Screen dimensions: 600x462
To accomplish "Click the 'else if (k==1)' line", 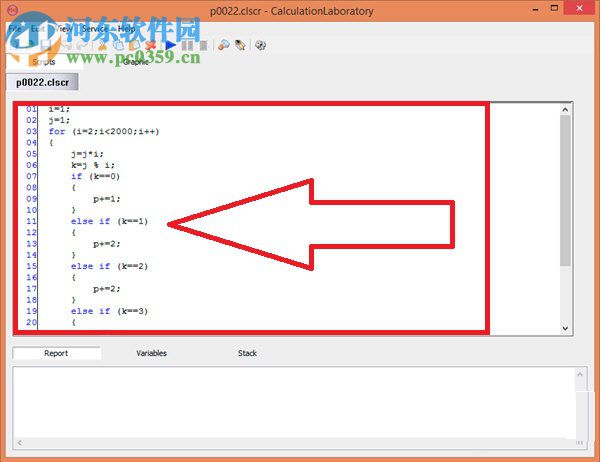I will coord(109,221).
